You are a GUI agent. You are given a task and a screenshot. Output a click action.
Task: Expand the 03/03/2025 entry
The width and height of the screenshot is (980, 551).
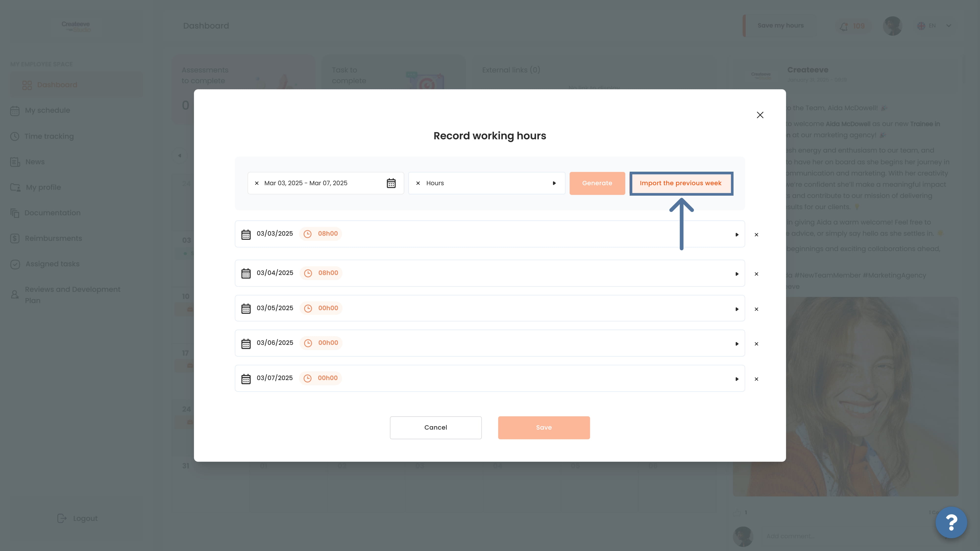pos(737,235)
